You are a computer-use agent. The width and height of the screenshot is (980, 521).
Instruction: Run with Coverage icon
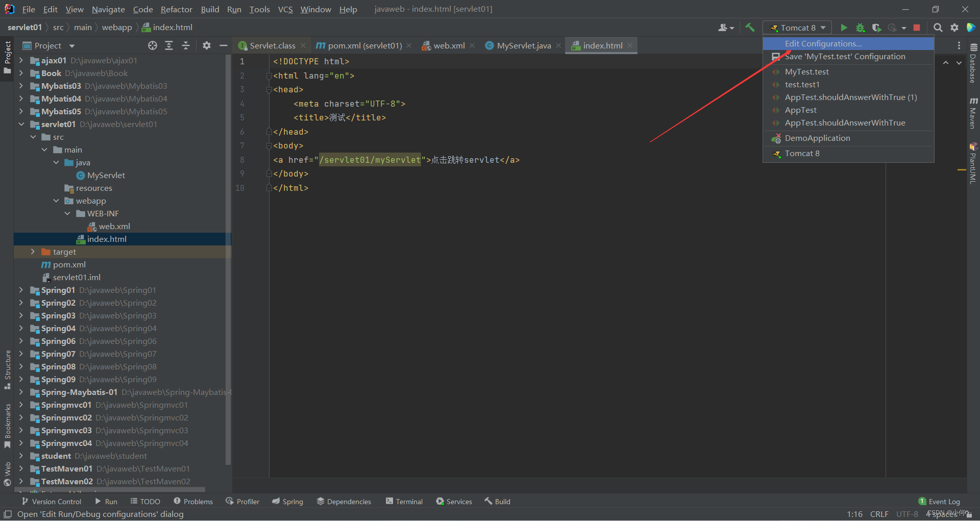(876, 28)
